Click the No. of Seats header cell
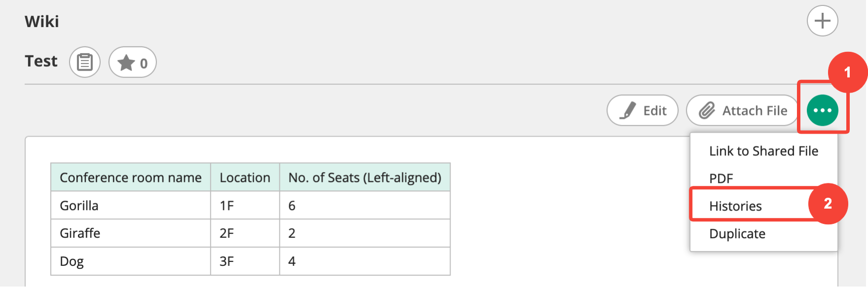Viewport: 868px width, 287px height. coord(365,178)
